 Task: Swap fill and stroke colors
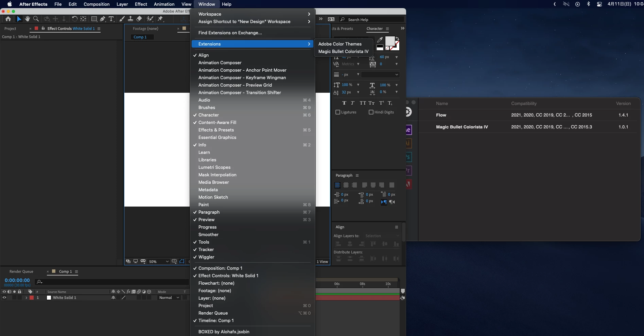pos(397,38)
